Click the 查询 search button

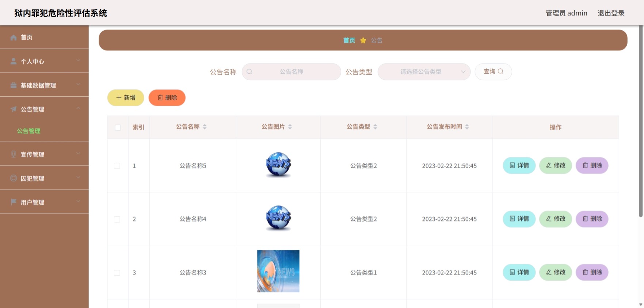(493, 72)
